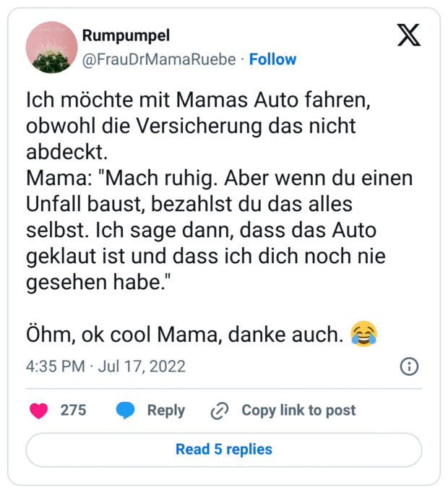448x493 pixels.
Task: Click the blue reply speech bubble icon
Action: (x=125, y=411)
